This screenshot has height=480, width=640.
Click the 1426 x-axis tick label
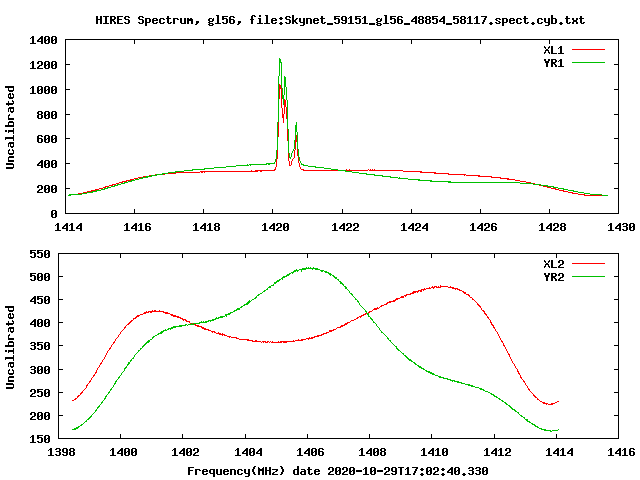coord(483,227)
